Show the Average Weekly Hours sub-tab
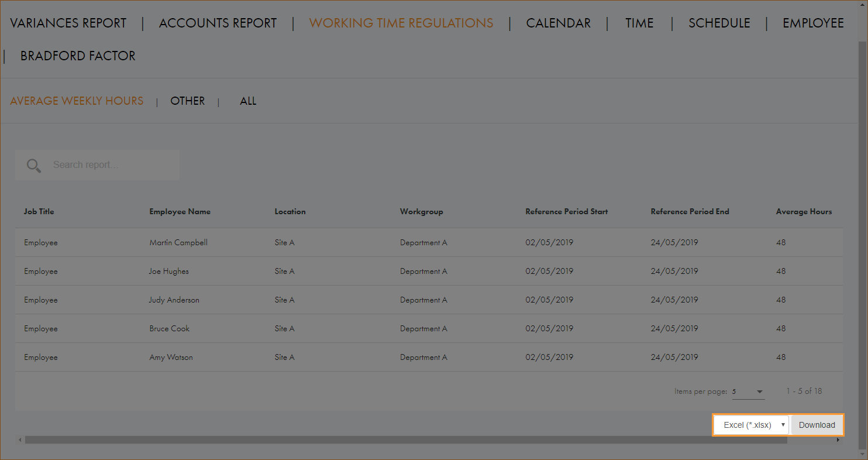This screenshot has height=460, width=868. click(77, 101)
